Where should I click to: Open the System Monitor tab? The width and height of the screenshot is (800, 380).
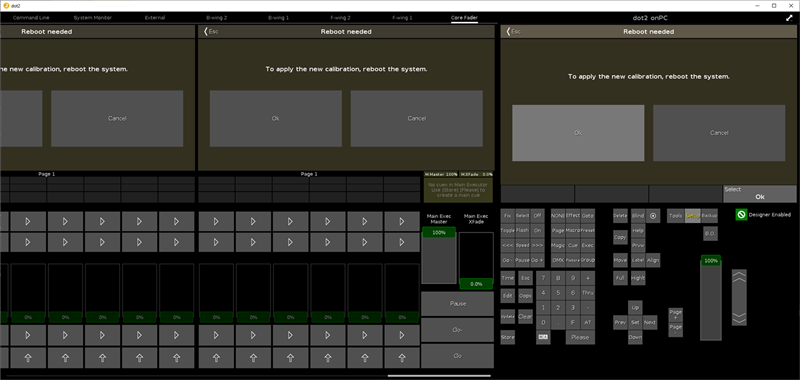point(92,18)
